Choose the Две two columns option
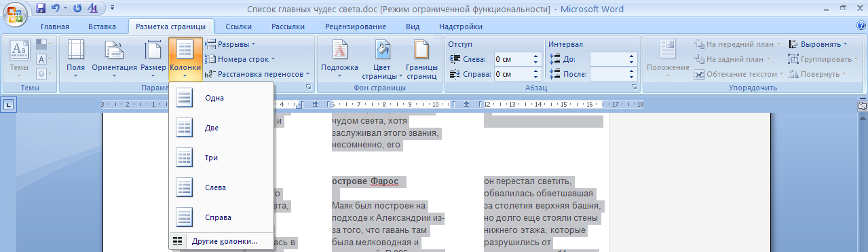The image size is (868, 252). (x=221, y=128)
